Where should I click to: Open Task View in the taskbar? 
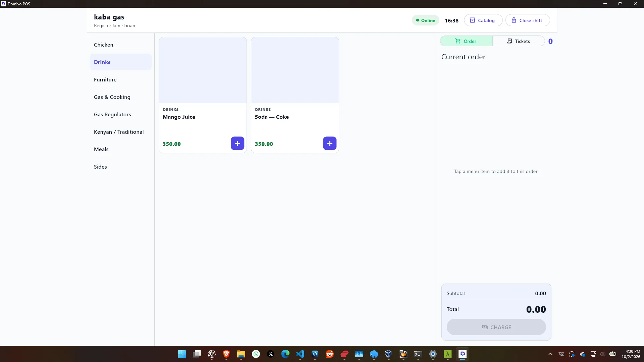(x=197, y=354)
